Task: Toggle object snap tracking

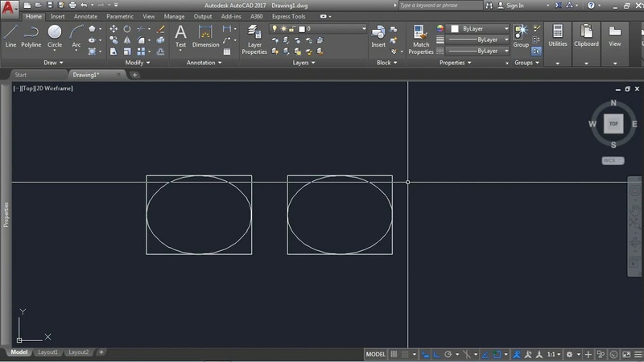Action: 485,354
